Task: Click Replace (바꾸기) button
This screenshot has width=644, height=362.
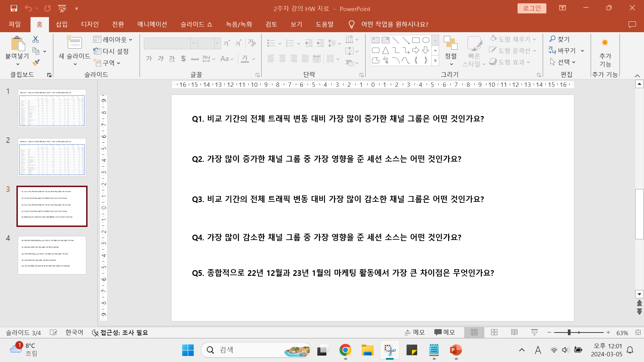Action: point(562,51)
